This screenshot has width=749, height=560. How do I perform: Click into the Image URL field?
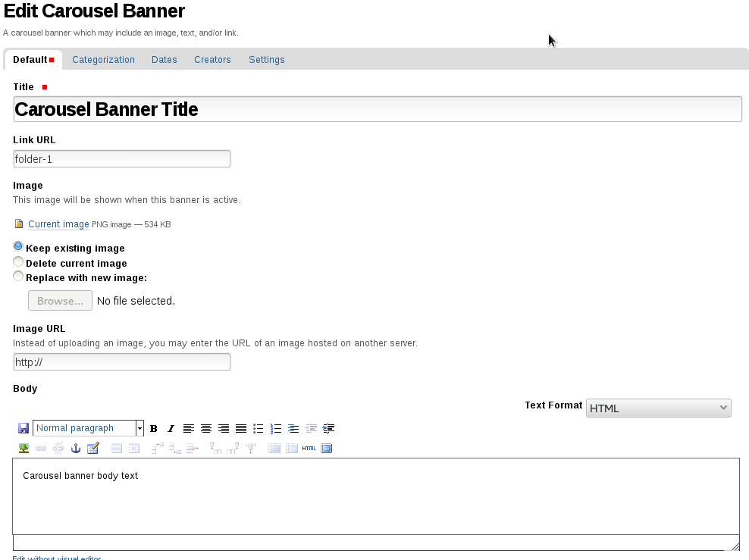(122, 362)
